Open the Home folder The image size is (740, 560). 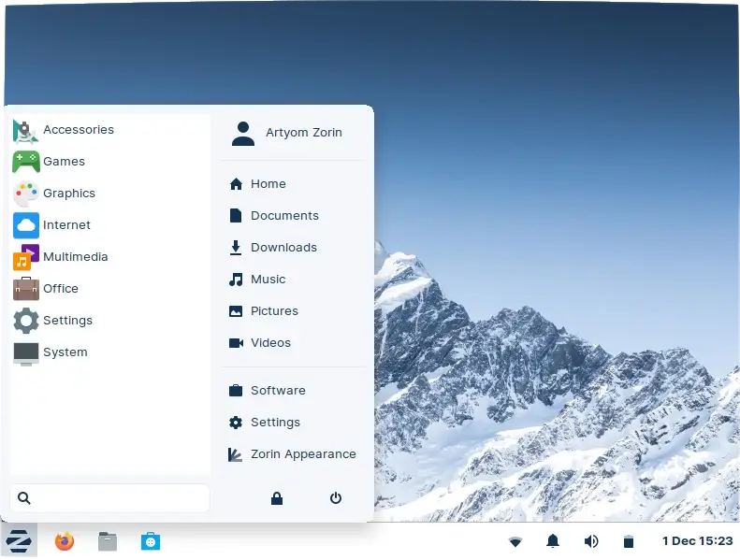(294, 184)
